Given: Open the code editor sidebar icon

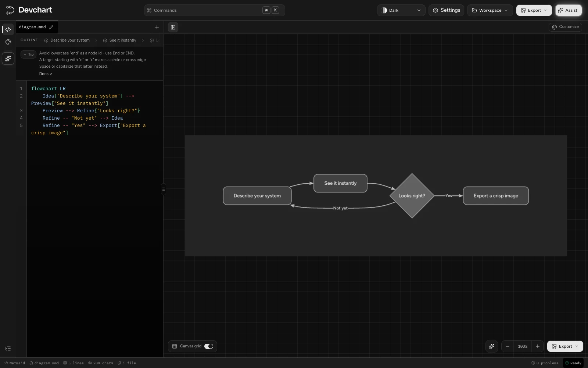Looking at the screenshot, I should pos(8,29).
